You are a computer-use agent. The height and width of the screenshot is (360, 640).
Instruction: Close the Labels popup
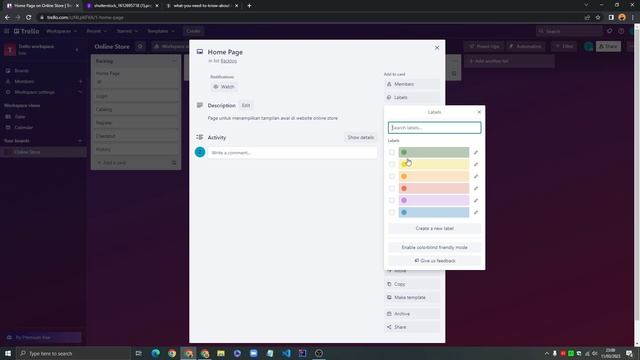[x=479, y=112]
